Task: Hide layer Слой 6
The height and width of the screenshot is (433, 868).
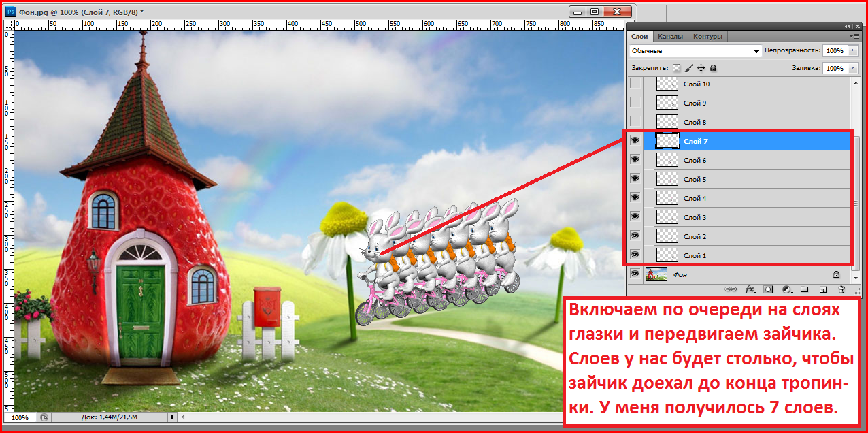Action: point(635,159)
